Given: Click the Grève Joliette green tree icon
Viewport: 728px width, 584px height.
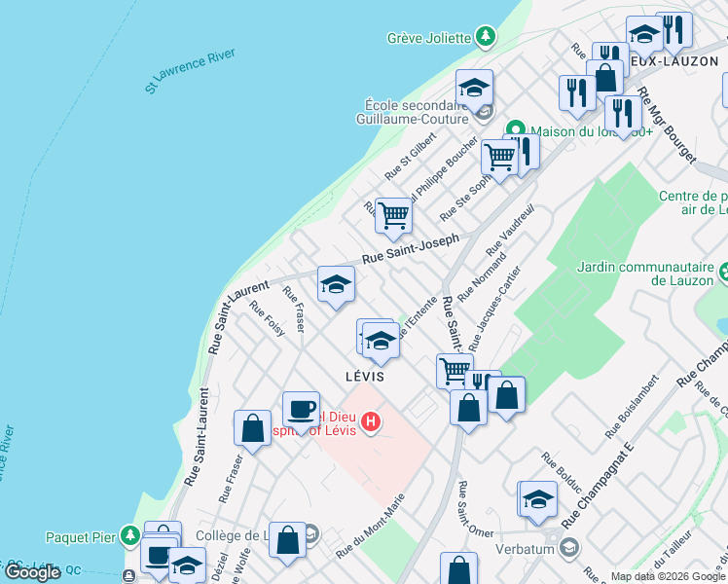Looking at the screenshot, I should 486,36.
